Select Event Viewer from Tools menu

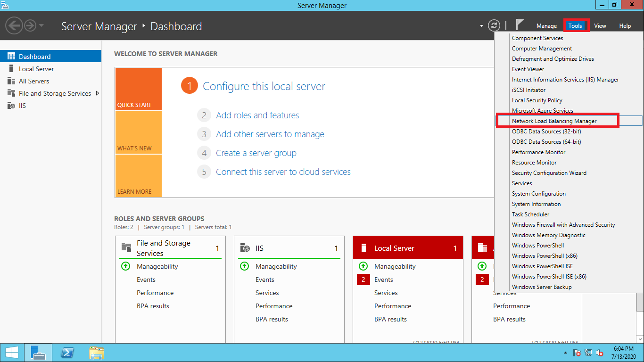click(x=528, y=69)
